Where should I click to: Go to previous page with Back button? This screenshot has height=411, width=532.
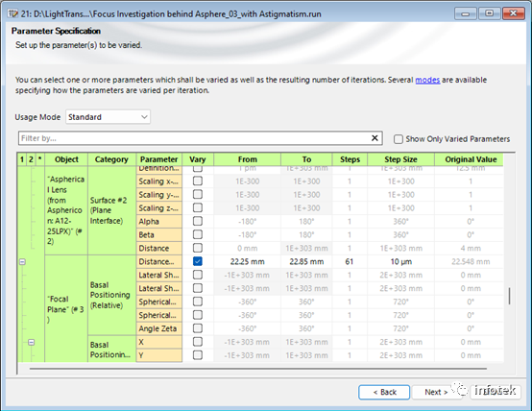pos(384,393)
